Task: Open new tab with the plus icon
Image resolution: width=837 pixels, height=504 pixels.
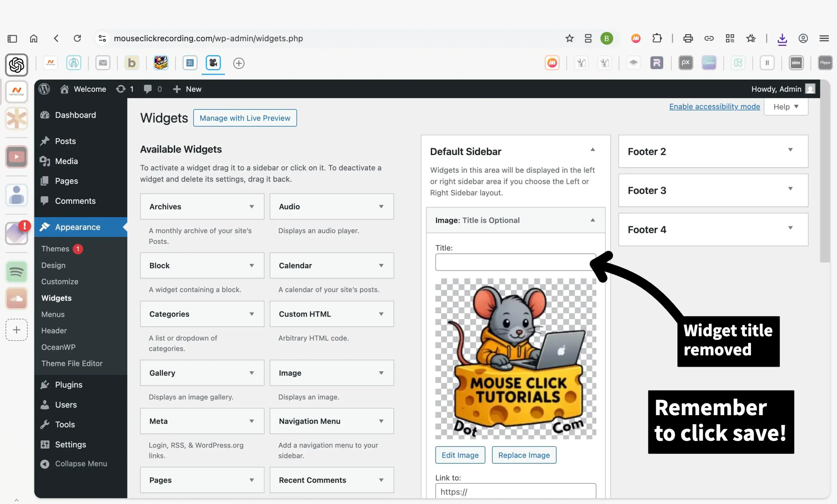Action: coord(239,63)
